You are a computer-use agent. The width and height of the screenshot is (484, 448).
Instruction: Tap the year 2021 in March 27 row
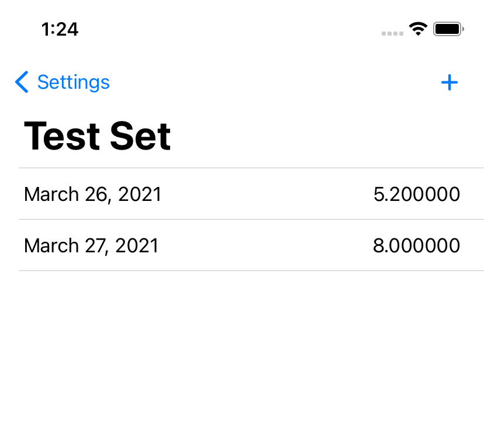click(x=137, y=246)
